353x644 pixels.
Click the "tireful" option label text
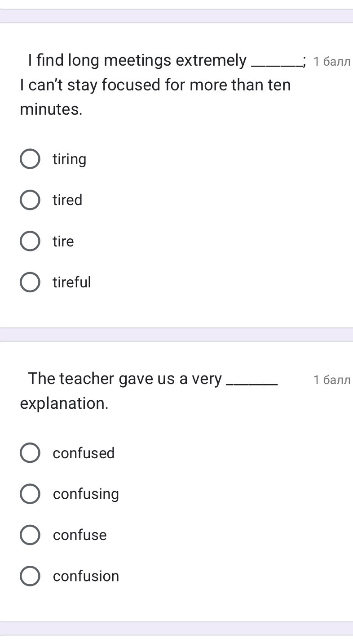[72, 282]
